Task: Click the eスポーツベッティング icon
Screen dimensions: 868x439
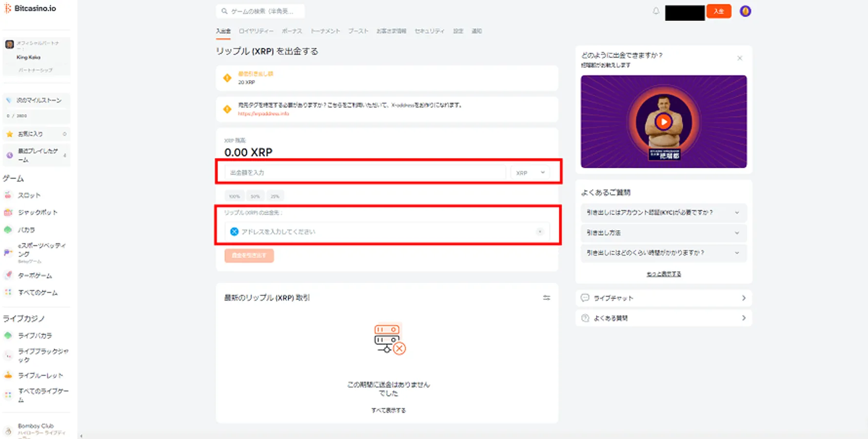Action: click(8, 252)
